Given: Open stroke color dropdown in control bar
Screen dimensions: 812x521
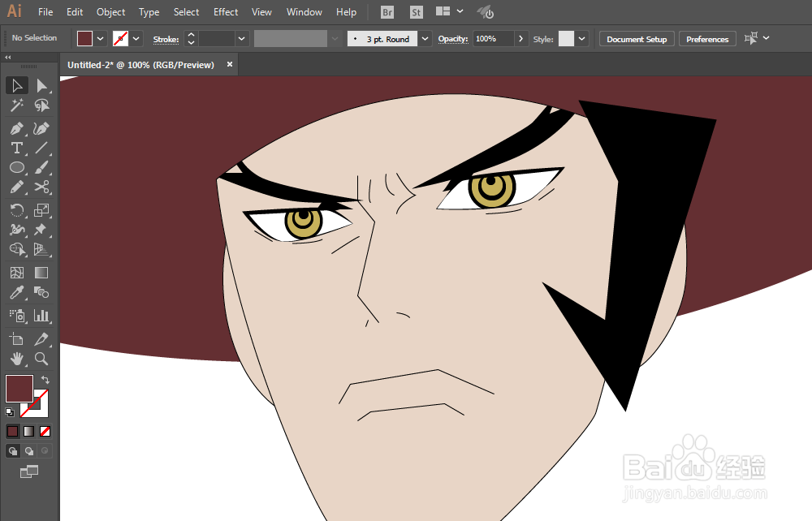Looking at the screenshot, I should [136, 39].
